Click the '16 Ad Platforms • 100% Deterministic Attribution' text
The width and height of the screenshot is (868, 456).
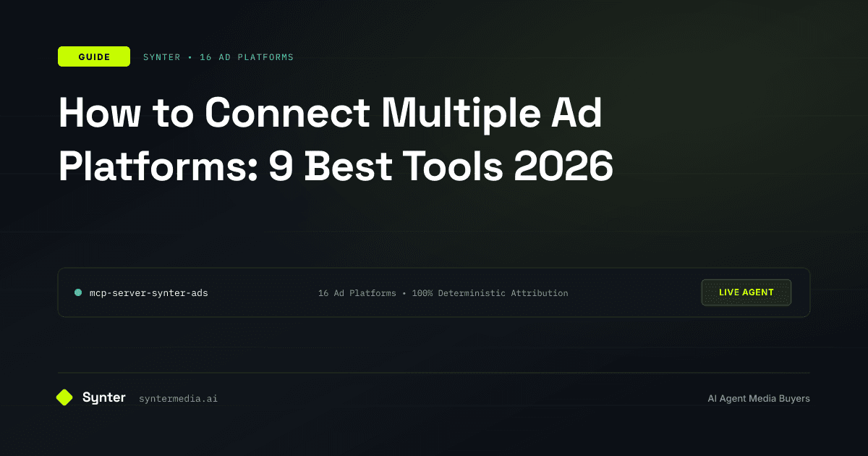[x=443, y=293]
